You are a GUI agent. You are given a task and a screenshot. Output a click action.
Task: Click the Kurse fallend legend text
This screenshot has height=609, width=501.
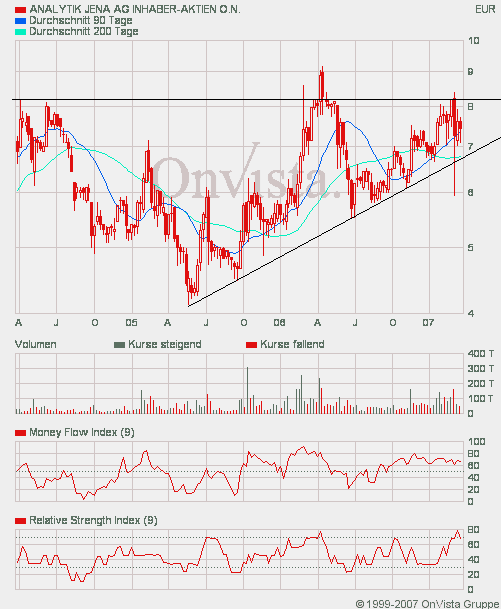[x=292, y=345]
